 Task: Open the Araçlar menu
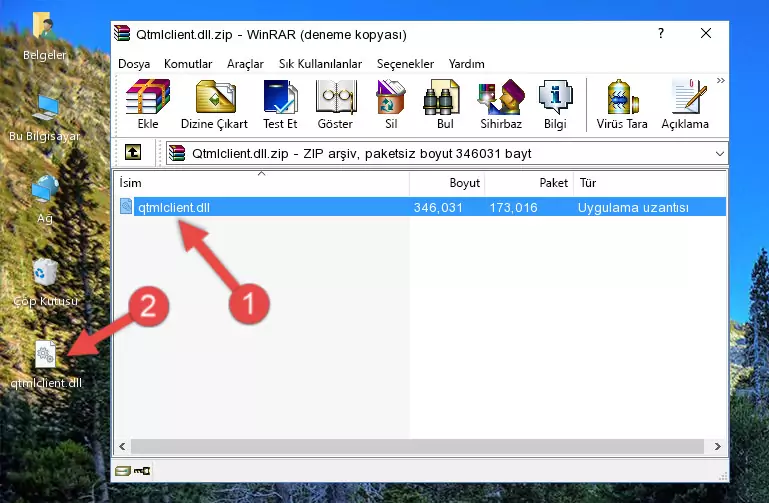(x=245, y=64)
